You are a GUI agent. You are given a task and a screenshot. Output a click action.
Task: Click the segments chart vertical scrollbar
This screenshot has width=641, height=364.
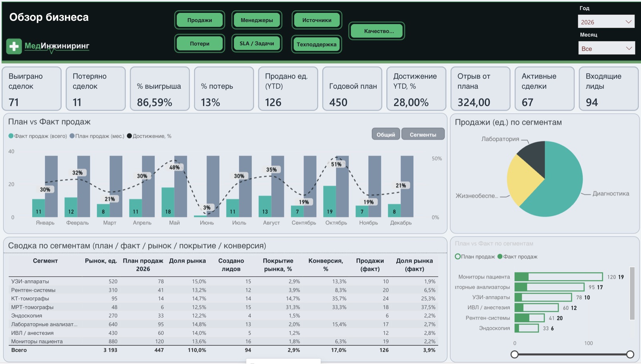coord(632,294)
